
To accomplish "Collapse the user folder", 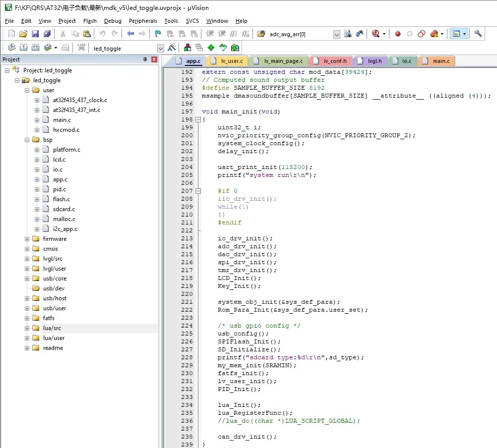I will (27, 90).
